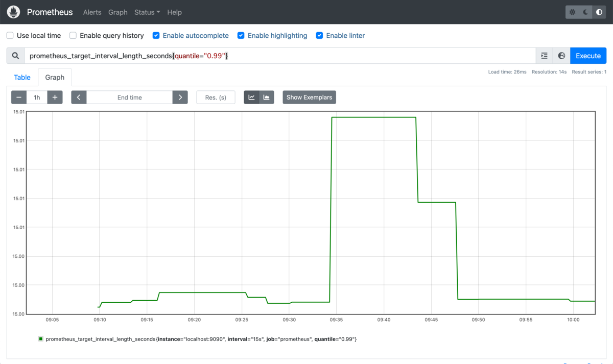
Task: Format the expression with indent icon
Action: tap(544, 56)
